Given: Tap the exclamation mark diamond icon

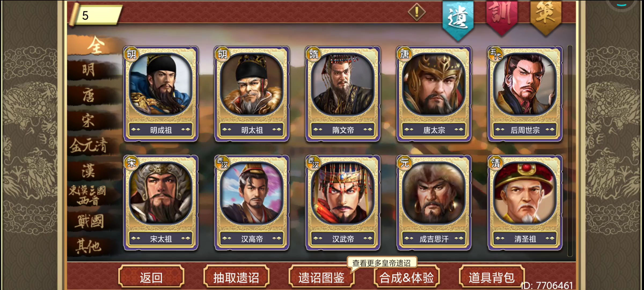Looking at the screenshot, I should point(416,12).
